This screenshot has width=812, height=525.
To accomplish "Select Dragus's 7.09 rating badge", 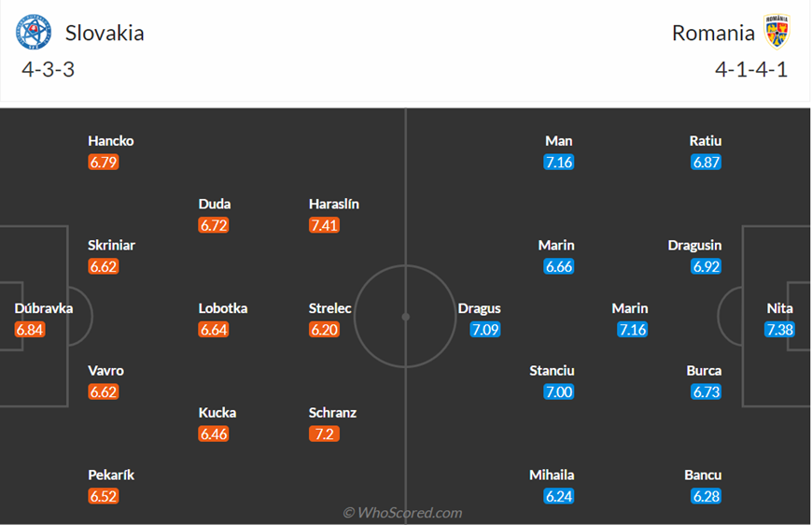I will pyautogui.click(x=485, y=329).
